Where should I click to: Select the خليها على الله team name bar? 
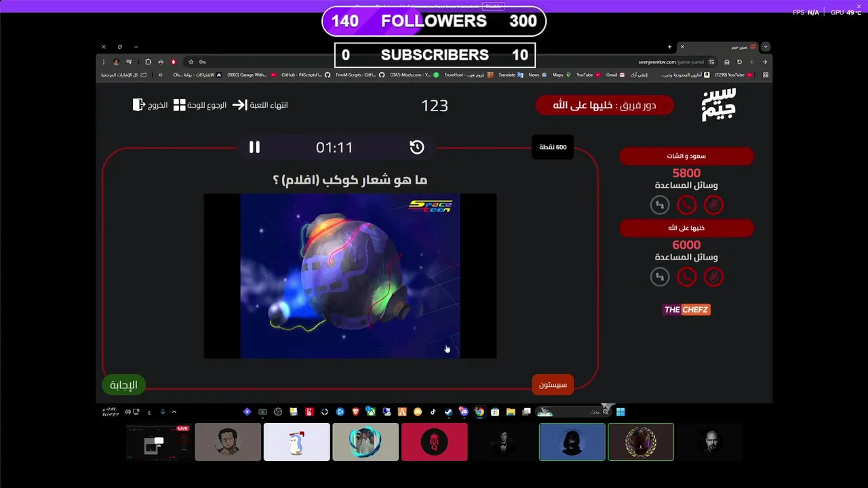point(686,228)
